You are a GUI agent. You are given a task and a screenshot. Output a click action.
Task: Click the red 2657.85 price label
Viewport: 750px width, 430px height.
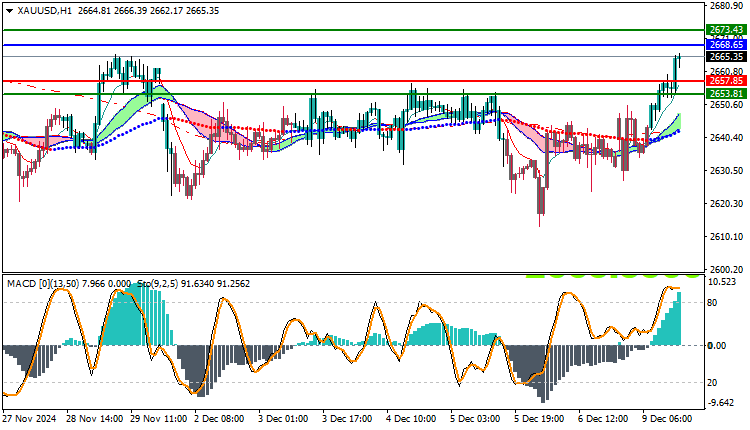point(726,81)
